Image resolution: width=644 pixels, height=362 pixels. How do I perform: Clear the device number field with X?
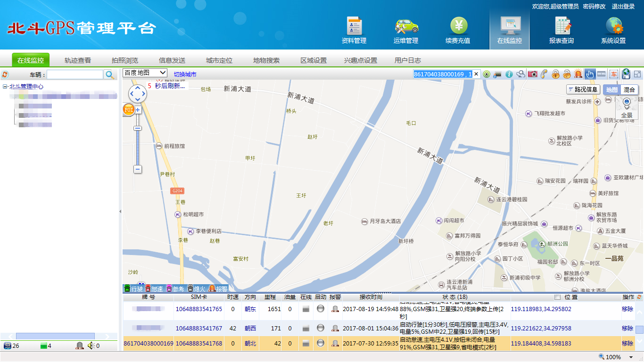(x=476, y=74)
